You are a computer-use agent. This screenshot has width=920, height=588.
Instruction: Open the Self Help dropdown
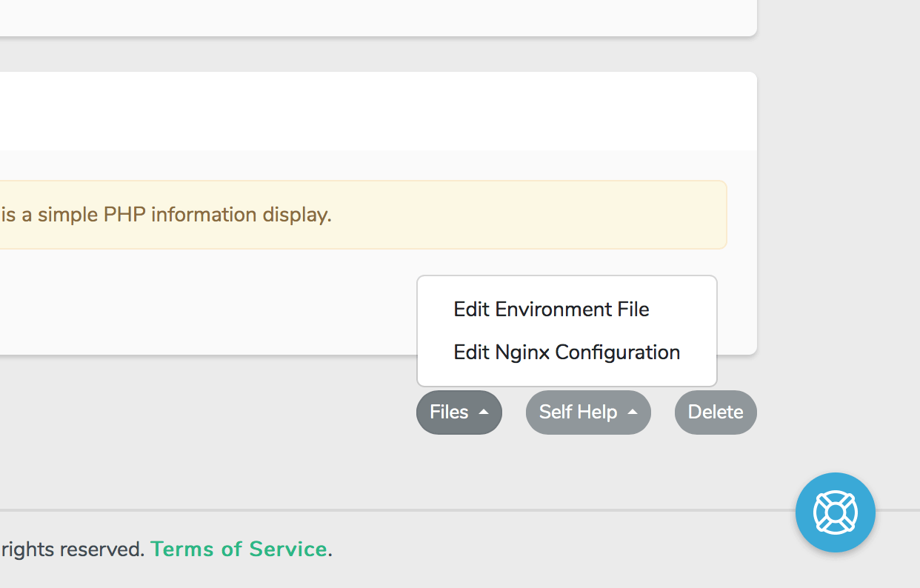588,412
